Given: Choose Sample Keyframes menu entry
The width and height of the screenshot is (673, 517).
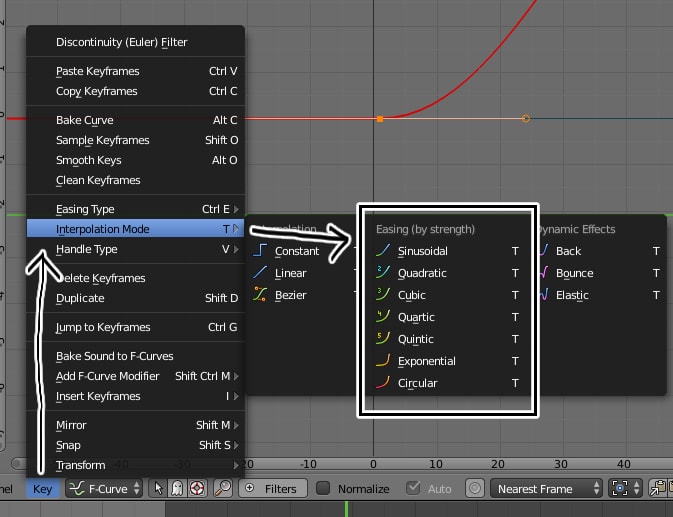Looking at the screenshot, I should coord(135,140).
